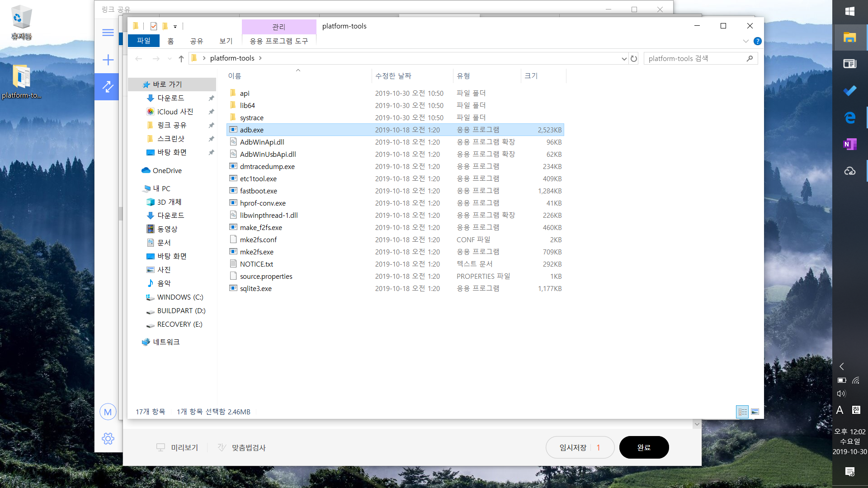Open Quick Access Toolbar customize dropdown

175,27
